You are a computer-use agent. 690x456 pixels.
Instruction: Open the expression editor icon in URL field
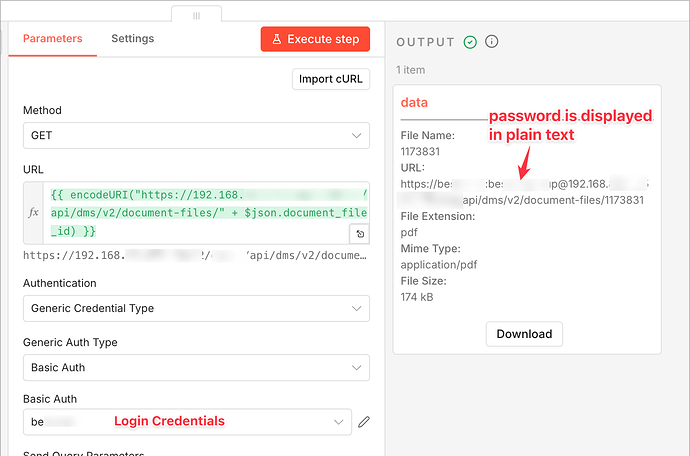359,233
